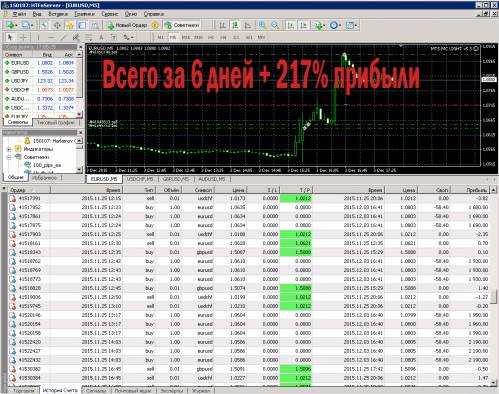Switch chart to candlestick mode

[x=235, y=25]
